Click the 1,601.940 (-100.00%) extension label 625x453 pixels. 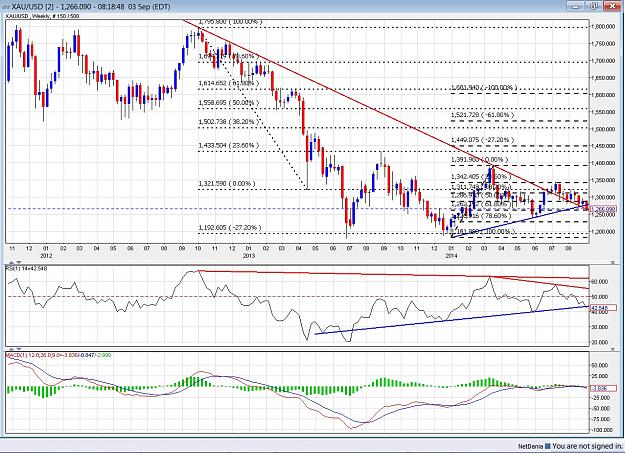(x=484, y=87)
